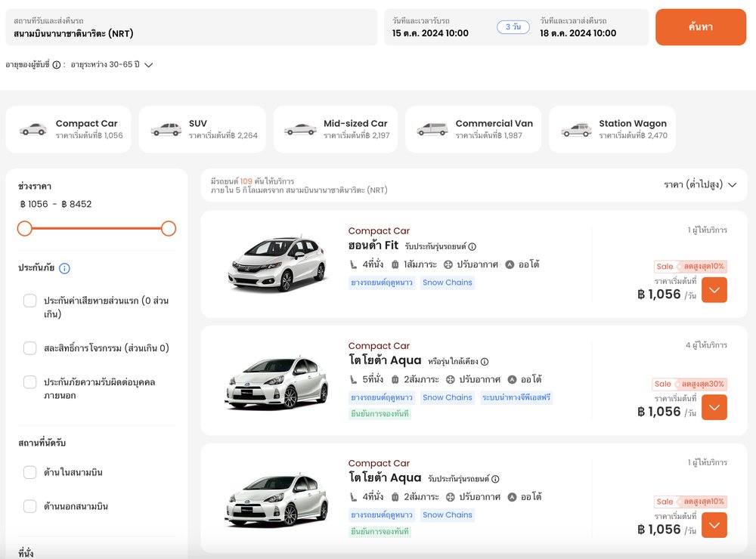Check สละสิทธิ์การโจรกรรม (ส่วนเกิน 0) checkbox
Screen dimensions: 756x559
pyautogui.click(x=30, y=348)
